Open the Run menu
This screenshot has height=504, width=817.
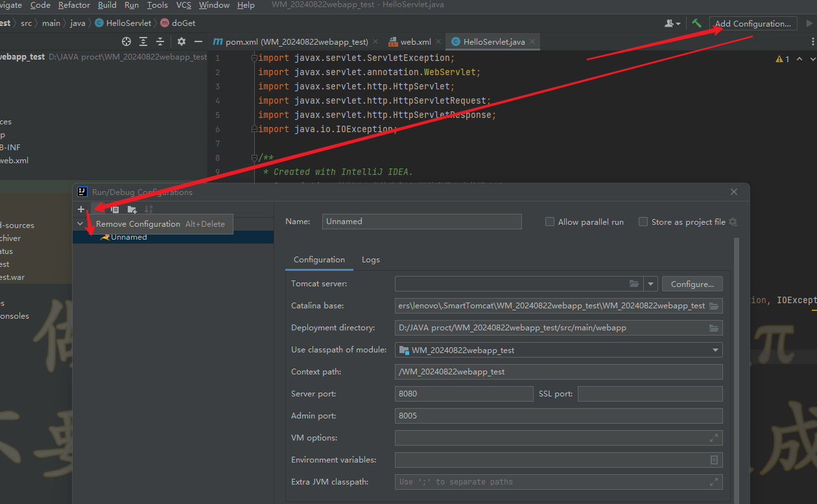[132, 5]
